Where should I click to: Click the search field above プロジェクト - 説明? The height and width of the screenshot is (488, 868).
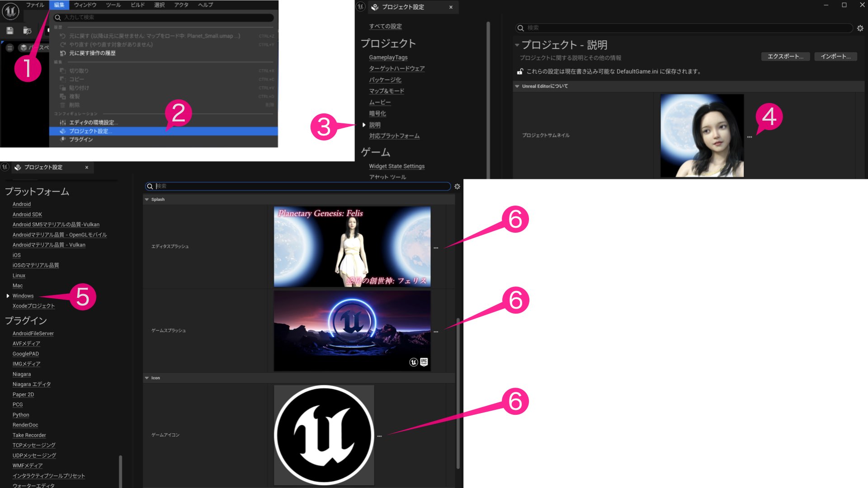(684, 28)
